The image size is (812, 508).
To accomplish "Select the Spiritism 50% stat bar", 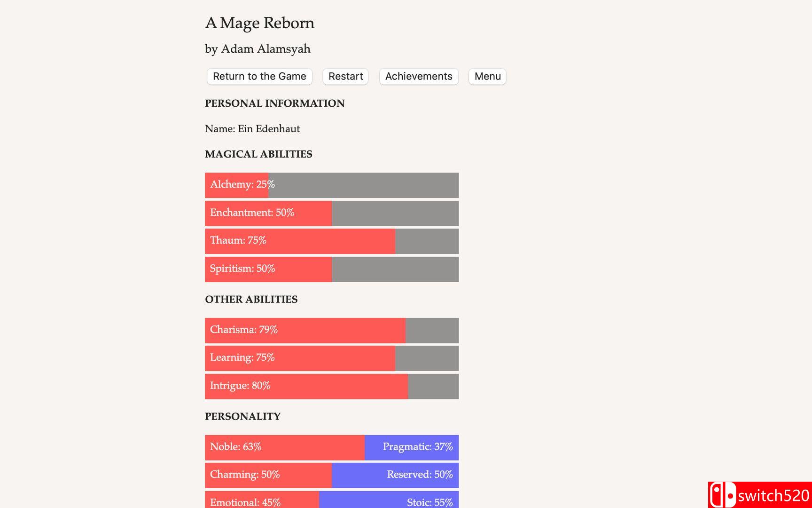I will coord(332,269).
